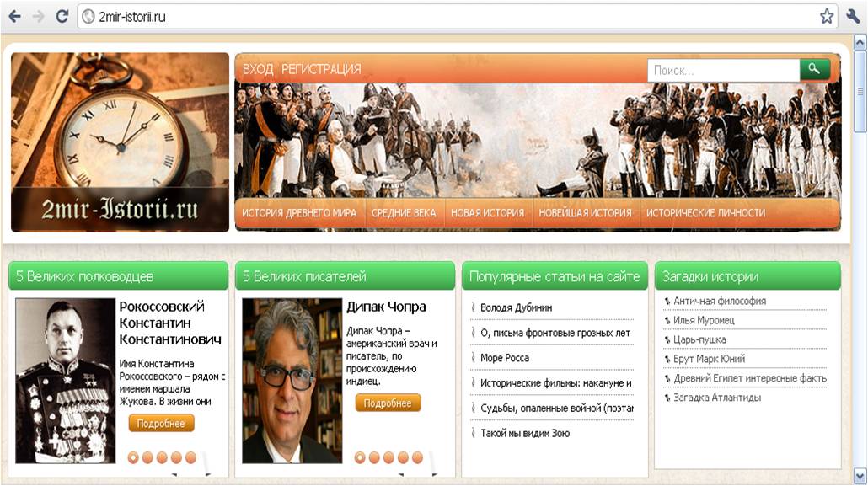Reload the page with refresh icon
The image size is (868, 486).
point(62,16)
